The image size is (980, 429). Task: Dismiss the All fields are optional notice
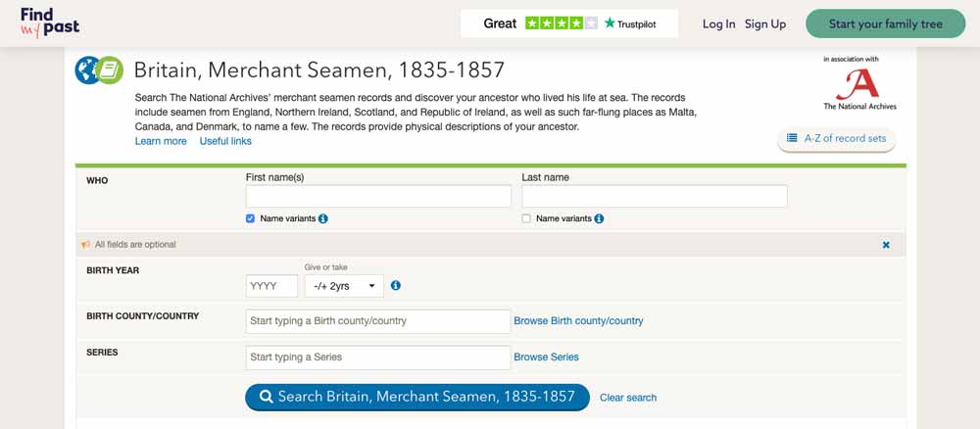(886, 245)
